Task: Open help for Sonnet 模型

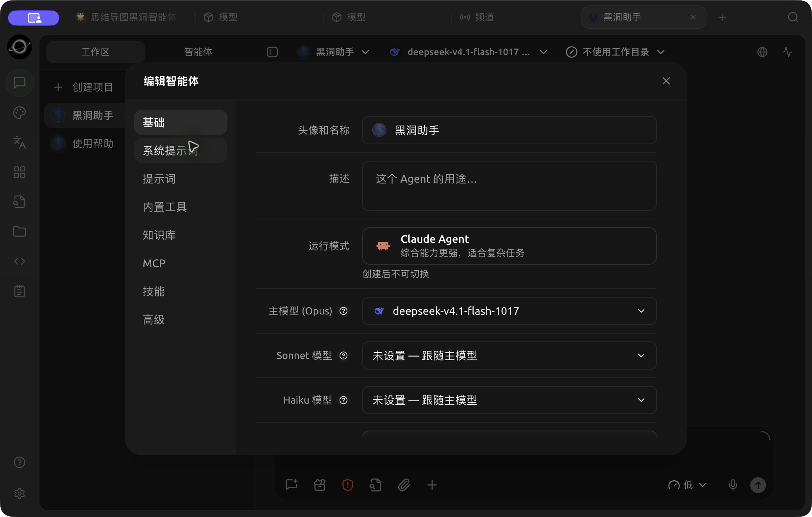Action: point(343,355)
